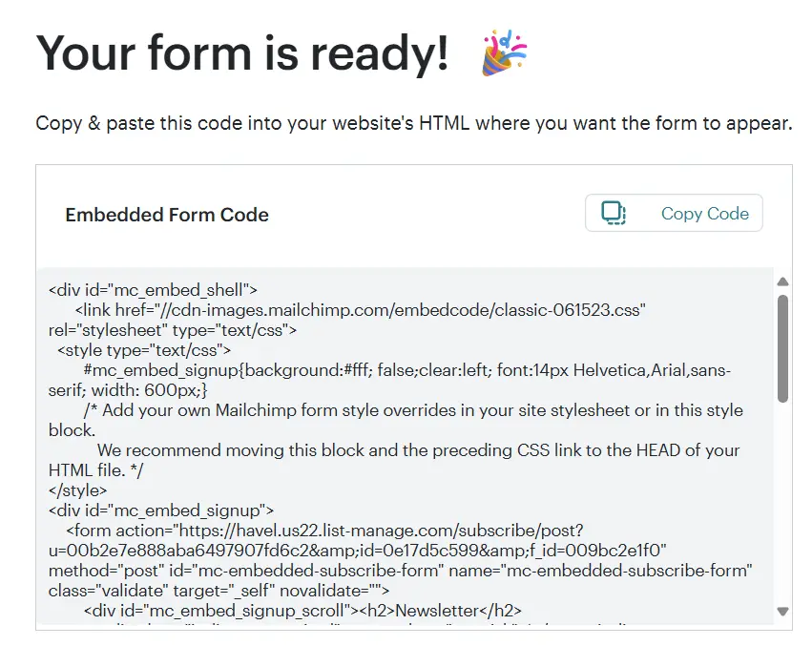Click the party popper emoji
This screenshot has width=812, height=646.
click(504, 52)
